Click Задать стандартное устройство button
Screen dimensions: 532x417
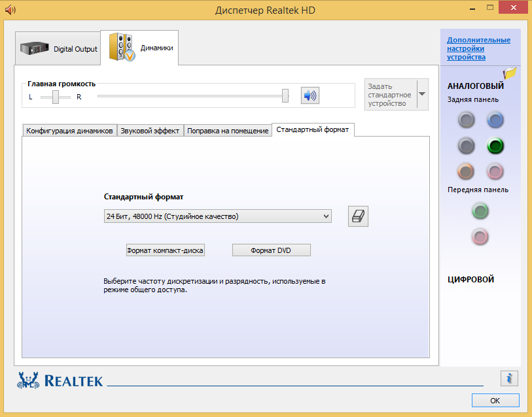tap(391, 95)
